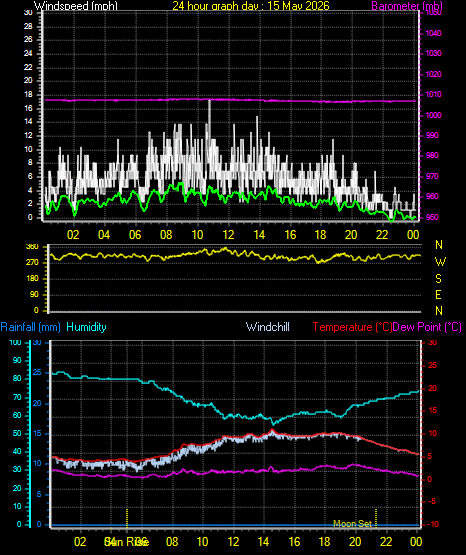The width and height of the screenshot is (466, 555).
Task: Click the -5 value on temperature axis
Action: coord(432,502)
